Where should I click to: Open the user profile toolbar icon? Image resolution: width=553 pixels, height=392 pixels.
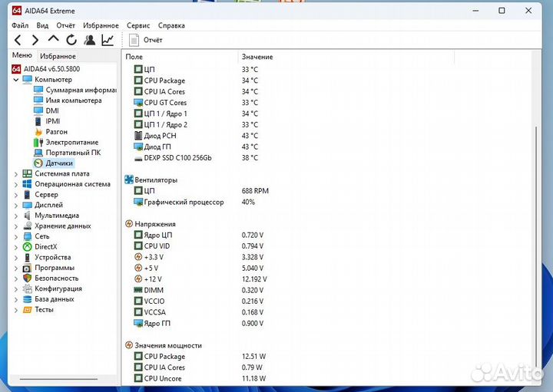90,40
